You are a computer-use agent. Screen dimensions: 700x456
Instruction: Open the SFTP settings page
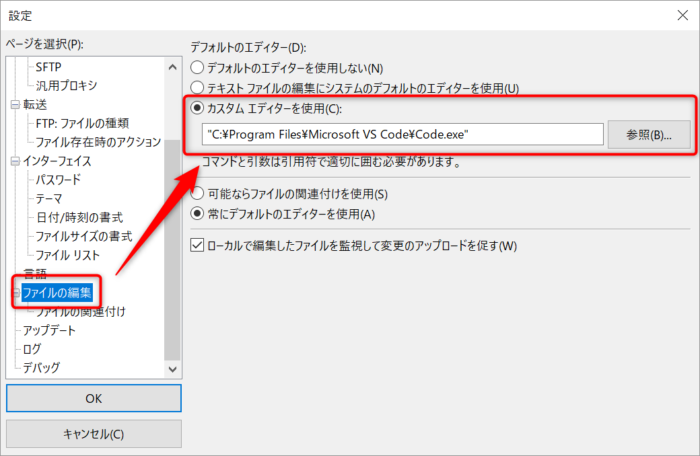click(48, 66)
